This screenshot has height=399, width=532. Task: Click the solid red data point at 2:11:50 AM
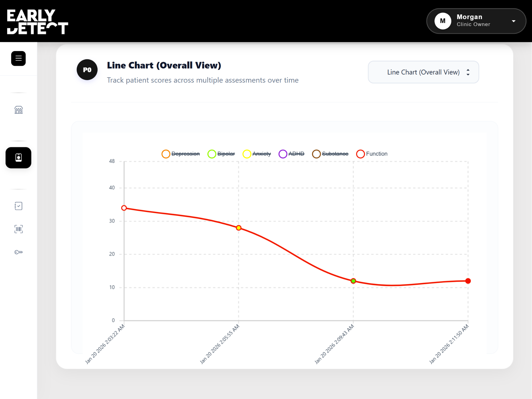(x=468, y=281)
